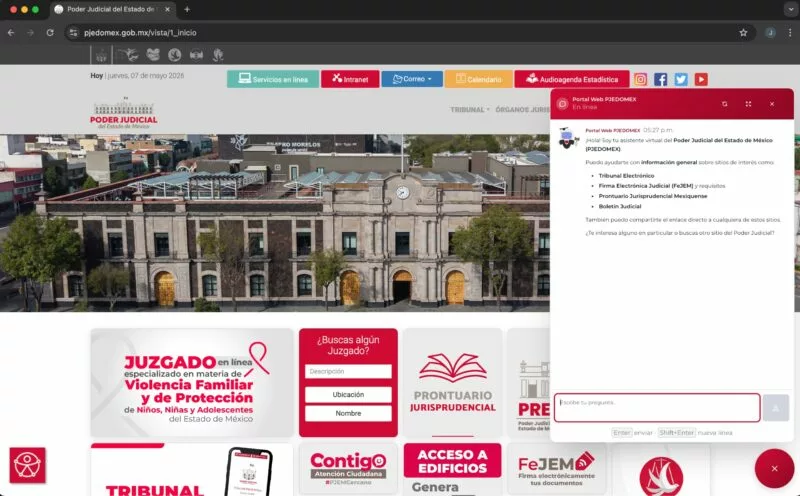Open the Intranet button
This screenshot has height=496, width=800.
point(350,79)
